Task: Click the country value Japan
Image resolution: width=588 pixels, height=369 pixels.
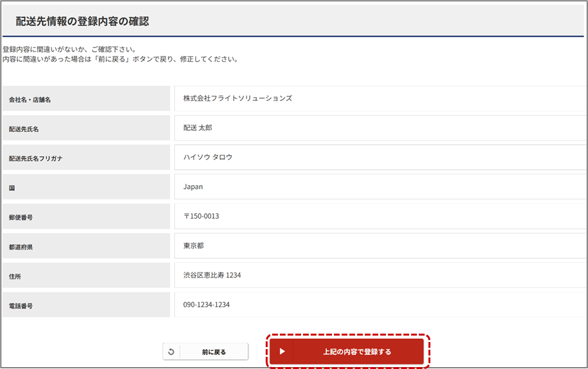Action: point(193,186)
